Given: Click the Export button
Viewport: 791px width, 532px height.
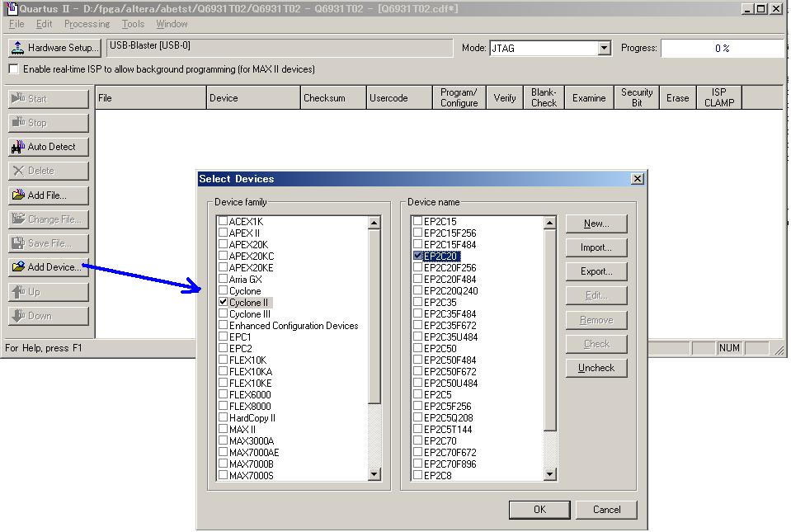Looking at the screenshot, I should tap(596, 271).
